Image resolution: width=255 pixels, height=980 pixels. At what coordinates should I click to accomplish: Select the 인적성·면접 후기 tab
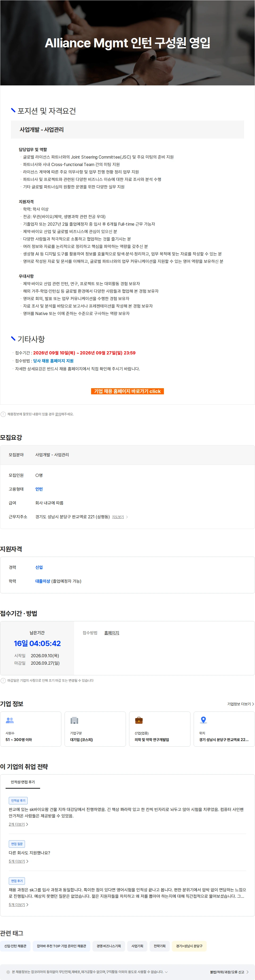point(23,782)
